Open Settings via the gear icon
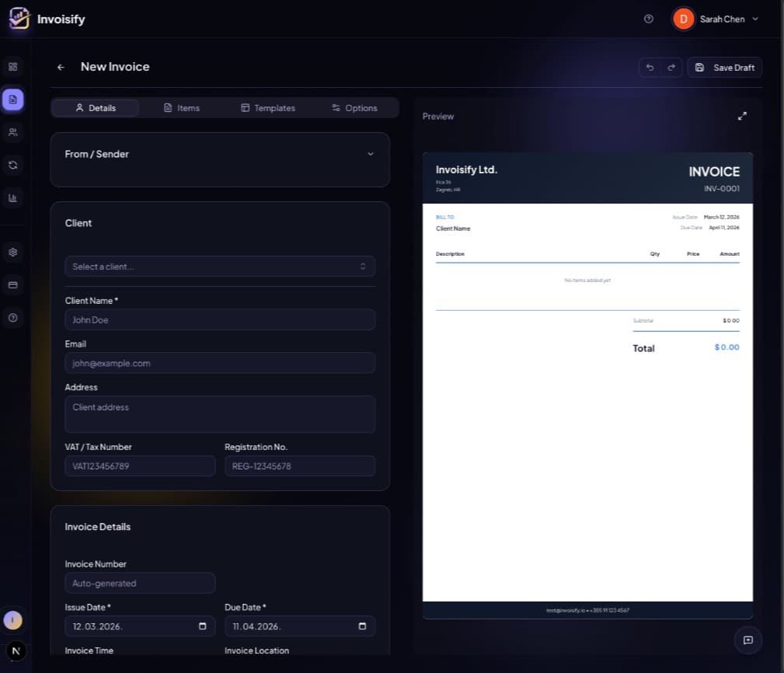 [x=12, y=252]
